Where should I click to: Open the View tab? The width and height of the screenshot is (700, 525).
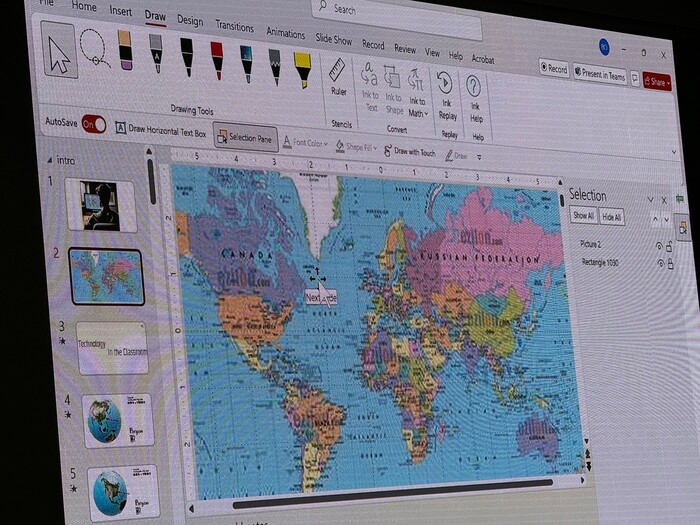click(432, 52)
